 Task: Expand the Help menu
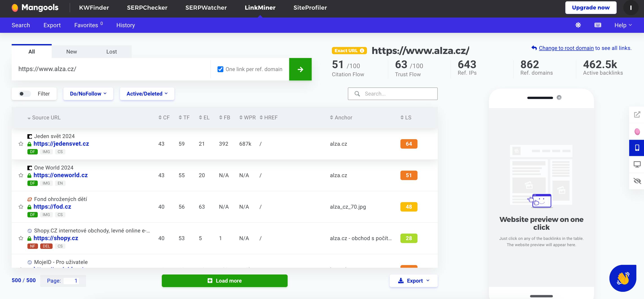[623, 25]
